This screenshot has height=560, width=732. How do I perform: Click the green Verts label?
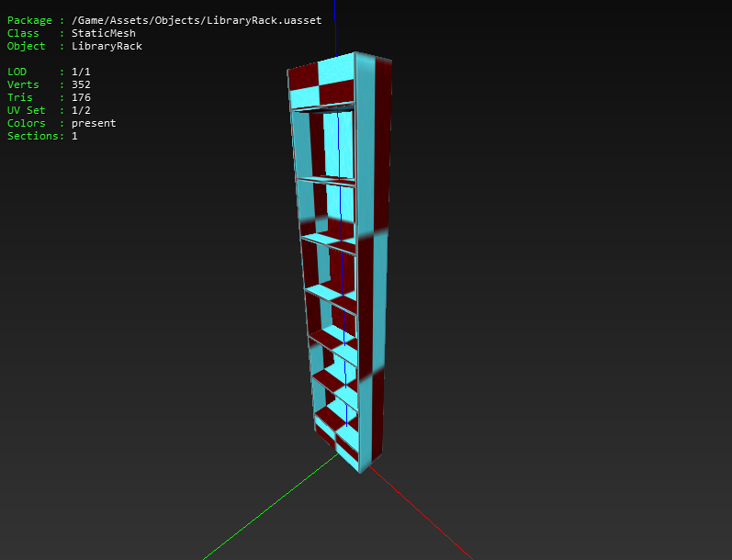pyautogui.click(x=23, y=84)
